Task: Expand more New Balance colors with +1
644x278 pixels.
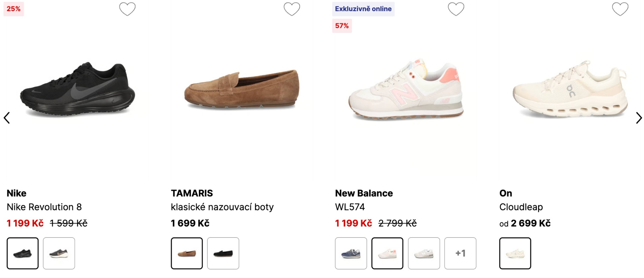Action: 460,253
